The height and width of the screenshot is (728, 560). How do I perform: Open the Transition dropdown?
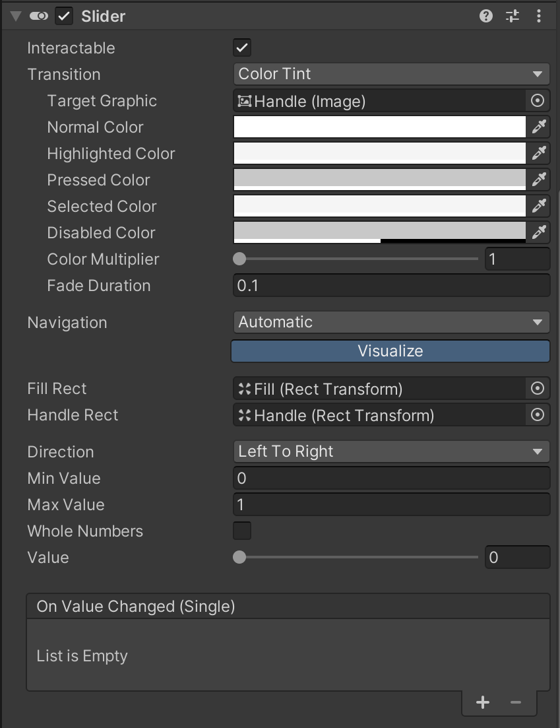pos(391,74)
